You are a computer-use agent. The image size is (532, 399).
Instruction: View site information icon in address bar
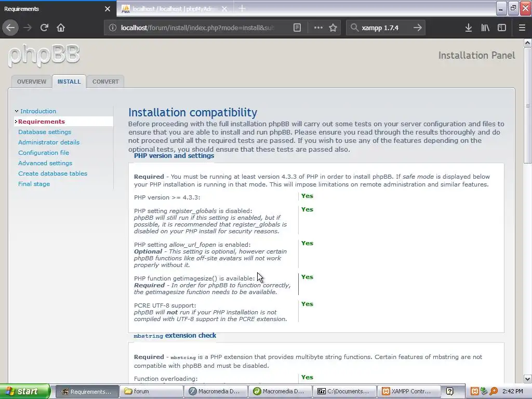point(113,28)
